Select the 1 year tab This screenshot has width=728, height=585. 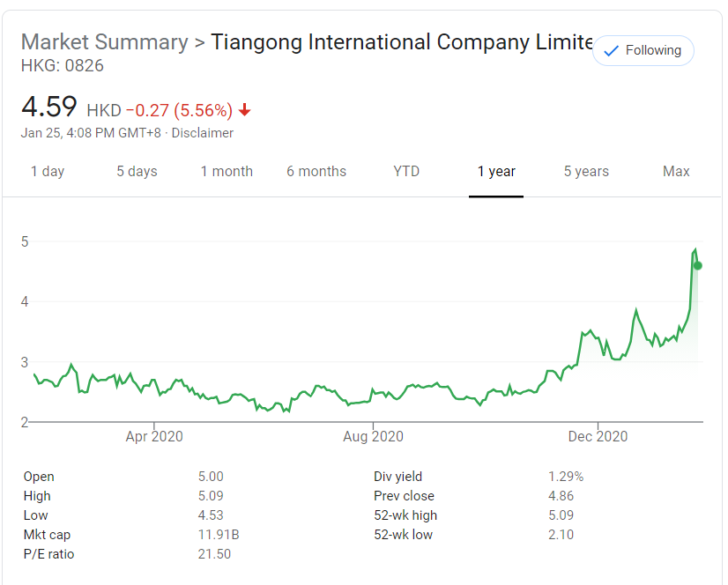point(496,171)
